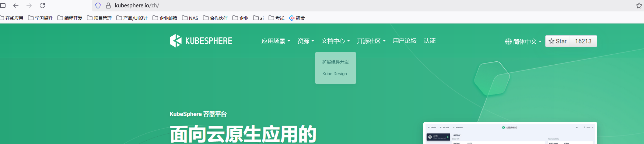644x144 pixels.
Task: Expand the 应用场景 navigation menu
Action: [x=276, y=41]
